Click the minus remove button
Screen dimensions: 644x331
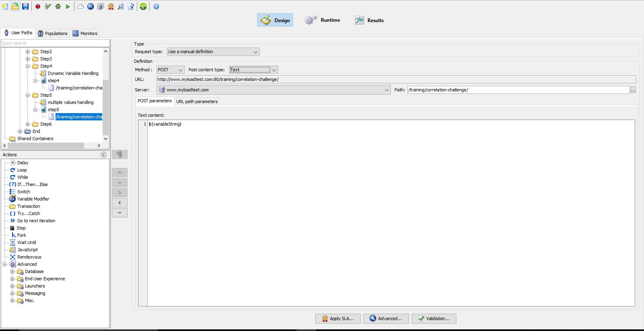(x=120, y=213)
